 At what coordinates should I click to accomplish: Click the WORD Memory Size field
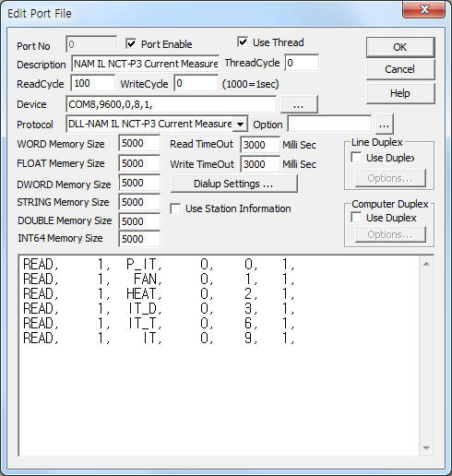tap(139, 143)
